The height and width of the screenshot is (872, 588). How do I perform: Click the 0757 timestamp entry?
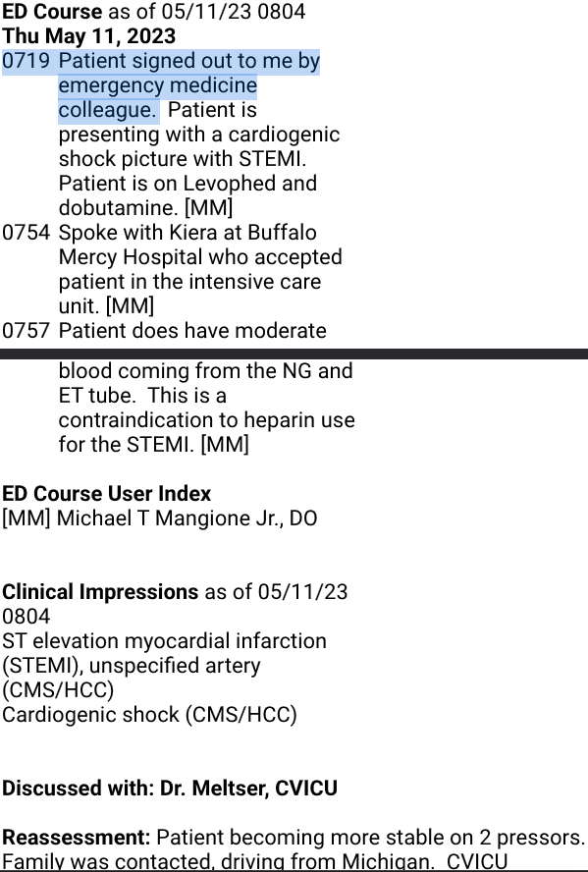(27, 330)
